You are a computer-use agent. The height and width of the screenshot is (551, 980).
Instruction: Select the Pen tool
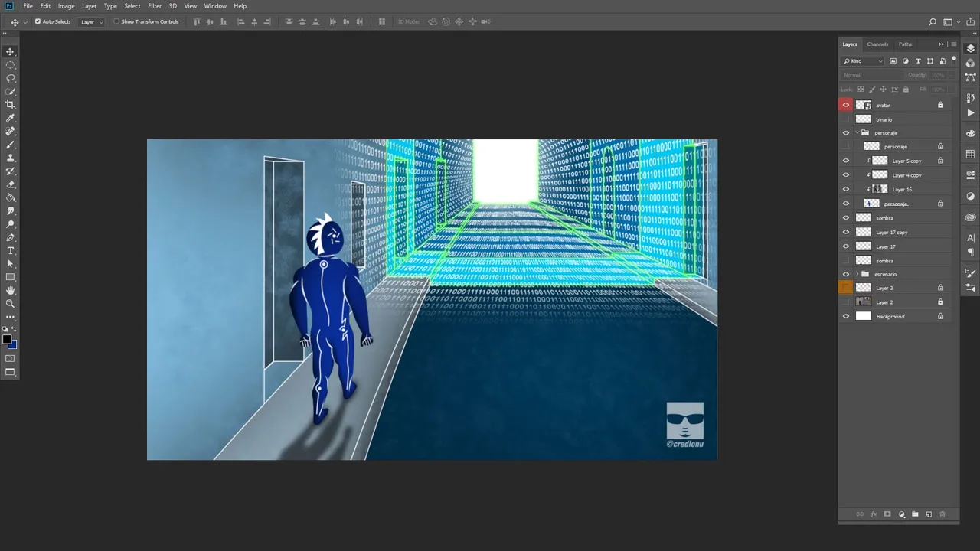[10, 238]
